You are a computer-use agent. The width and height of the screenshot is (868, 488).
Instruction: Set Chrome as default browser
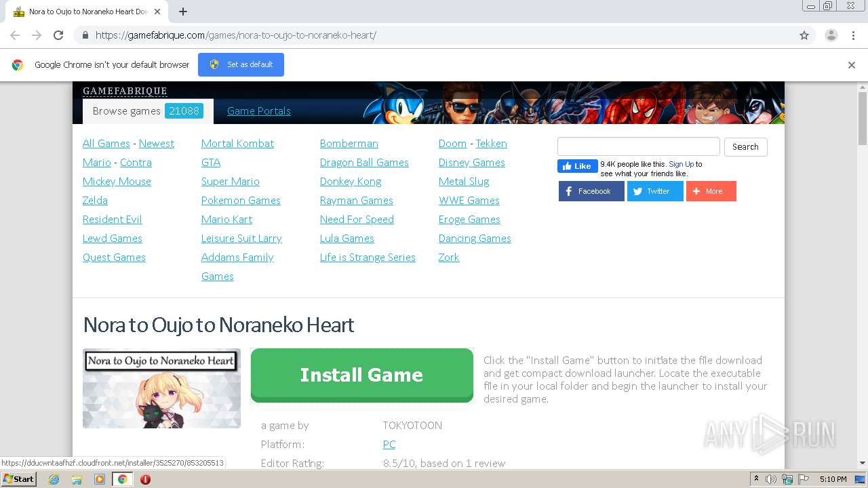(x=241, y=64)
